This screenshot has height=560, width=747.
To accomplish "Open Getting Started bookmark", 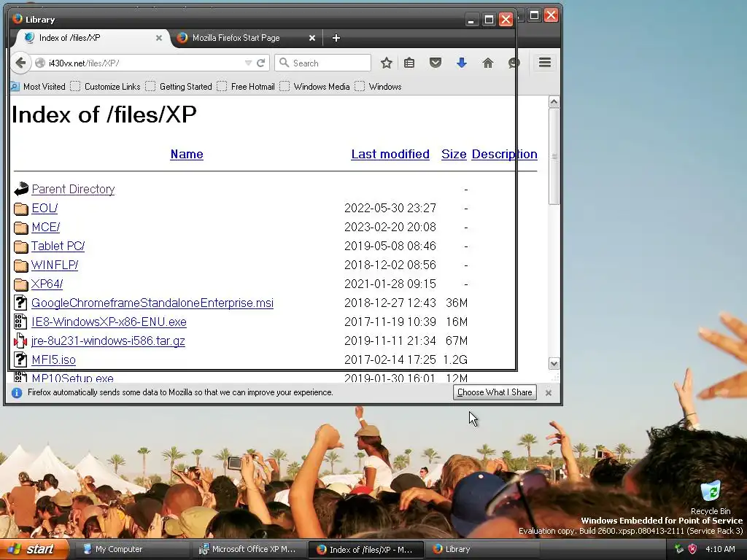I will (179, 87).
